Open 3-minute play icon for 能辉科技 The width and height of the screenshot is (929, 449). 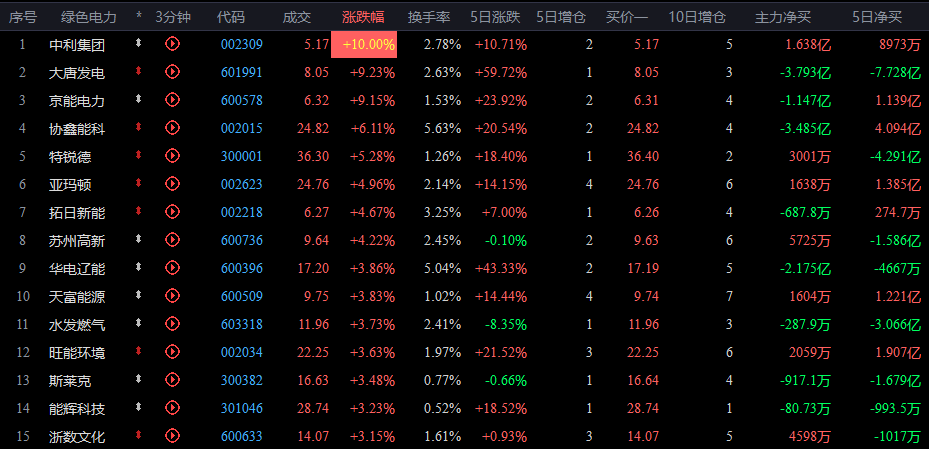pos(172,408)
